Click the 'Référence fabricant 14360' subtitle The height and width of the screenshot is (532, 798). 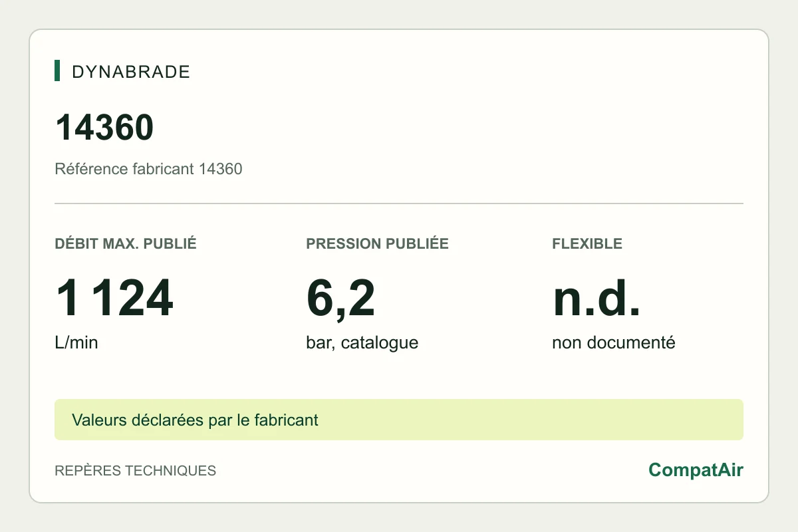(x=148, y=169)
